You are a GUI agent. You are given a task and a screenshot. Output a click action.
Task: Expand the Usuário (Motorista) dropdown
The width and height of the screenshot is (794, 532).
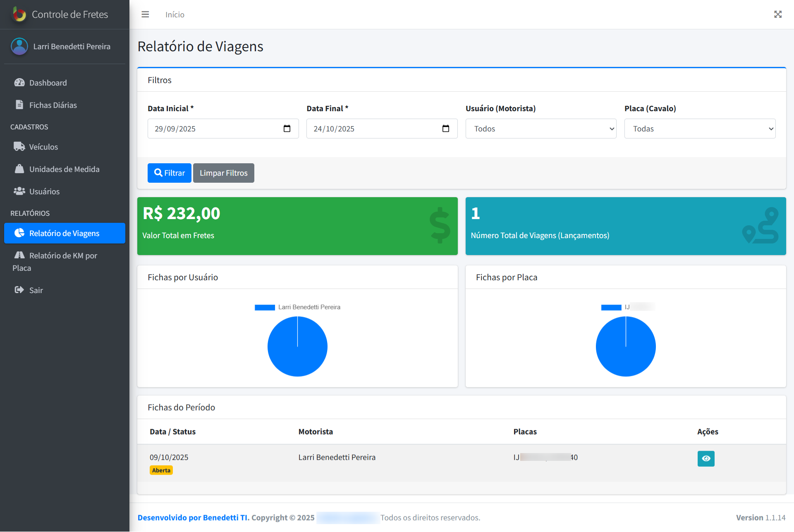(x=541, y=129)
